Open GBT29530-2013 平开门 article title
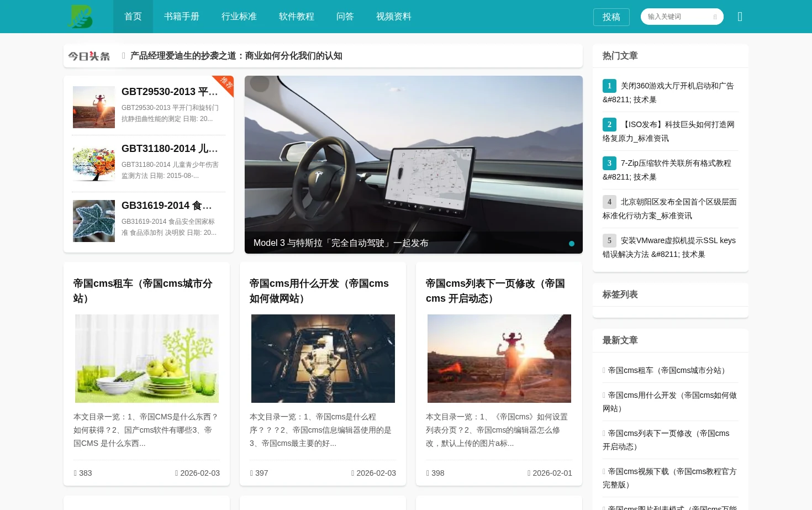This screenshot has width=812, height=510. pos(170,92)
